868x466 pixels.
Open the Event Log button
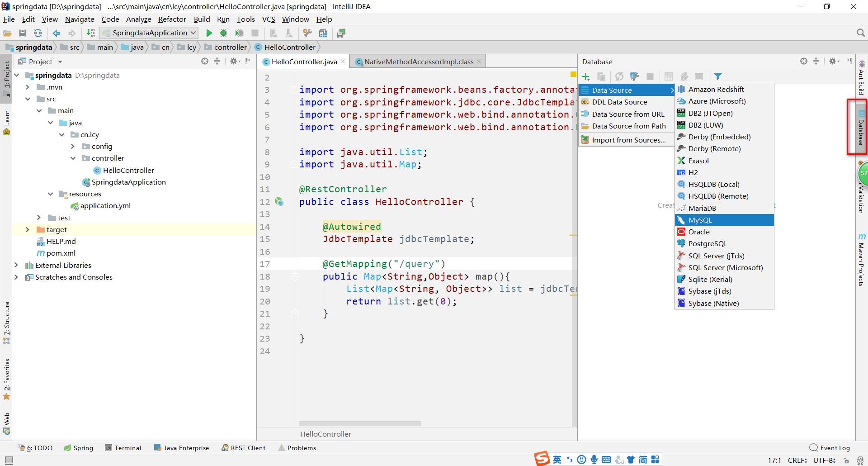pyautogui.click(x=830, y=448)
